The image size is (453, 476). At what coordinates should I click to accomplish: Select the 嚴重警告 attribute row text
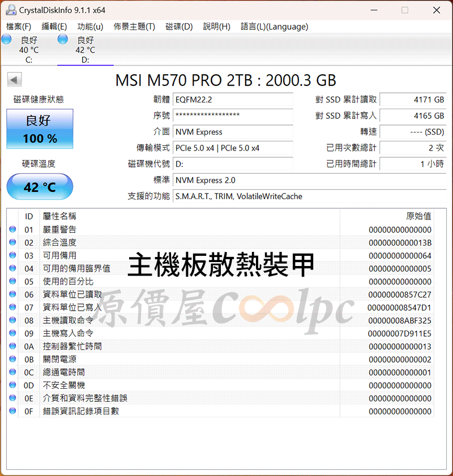(x=59, y=229)
